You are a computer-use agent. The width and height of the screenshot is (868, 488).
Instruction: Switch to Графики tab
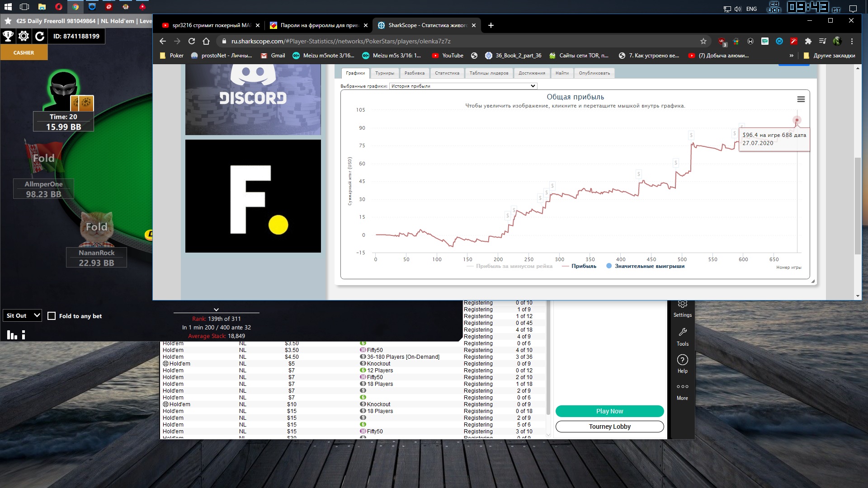[x=355, y=73]
